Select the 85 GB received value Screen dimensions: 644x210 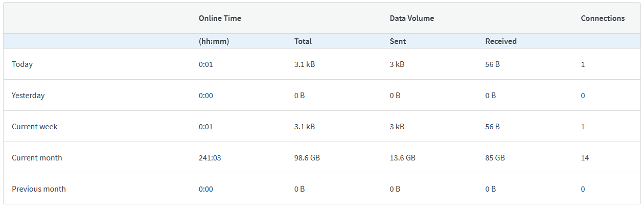495,158
